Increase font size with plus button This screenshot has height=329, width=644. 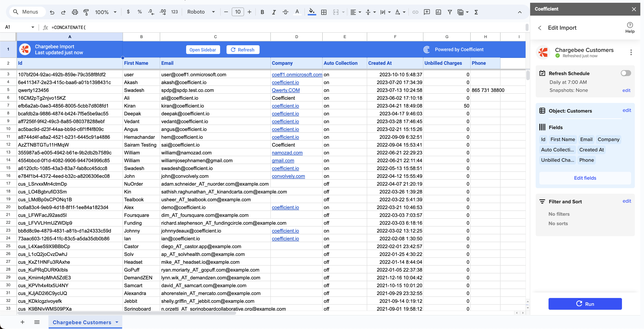pos(249,12)
